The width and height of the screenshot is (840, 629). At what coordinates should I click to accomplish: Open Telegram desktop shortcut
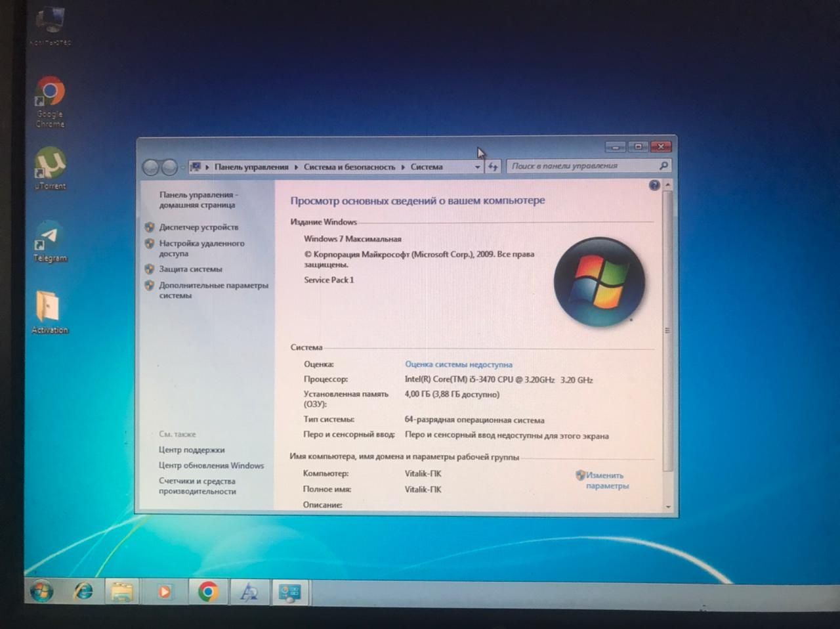pyautogui.click(x=50, y=242)
